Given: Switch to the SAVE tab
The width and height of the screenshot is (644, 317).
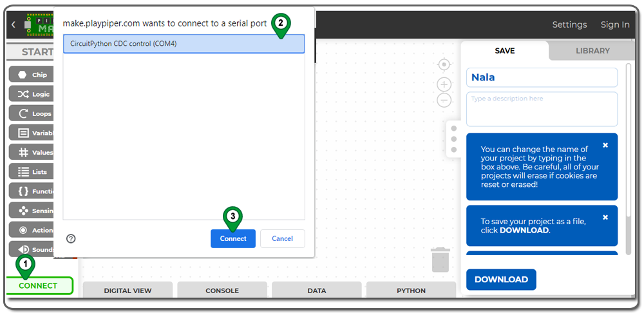Looking at the screenshot, I should (x=504, y=51).
